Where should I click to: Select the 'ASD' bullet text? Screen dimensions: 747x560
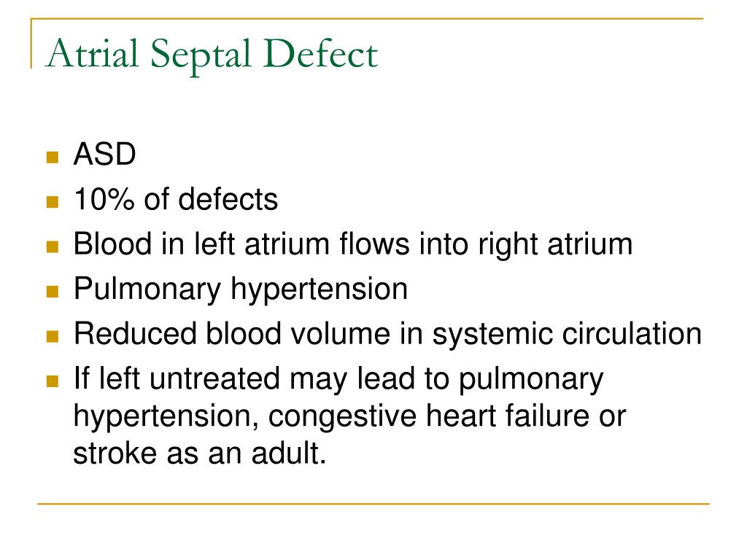point(105,155)
